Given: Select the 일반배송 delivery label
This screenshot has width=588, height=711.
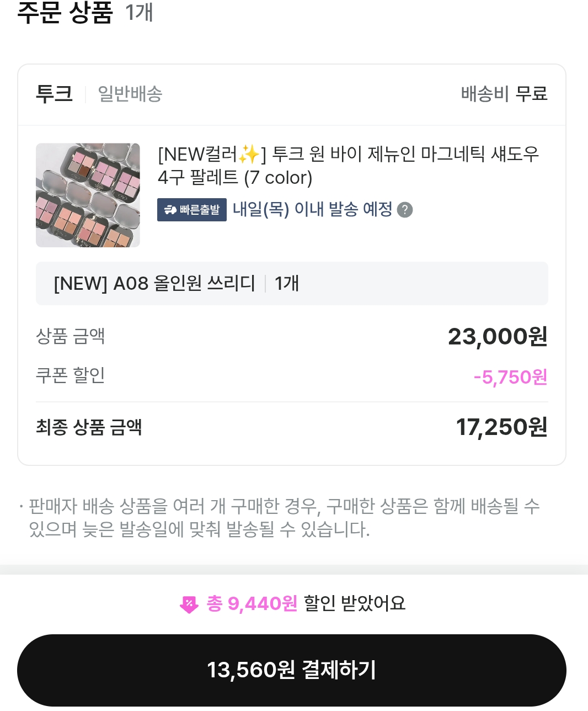Looking at the screenshot, I should click(x=130, y=94).
